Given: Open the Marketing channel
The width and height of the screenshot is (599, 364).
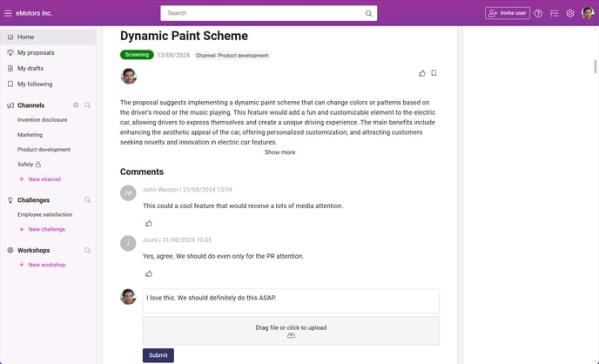Looking at the screenshot, I should [x=30, y=134].
